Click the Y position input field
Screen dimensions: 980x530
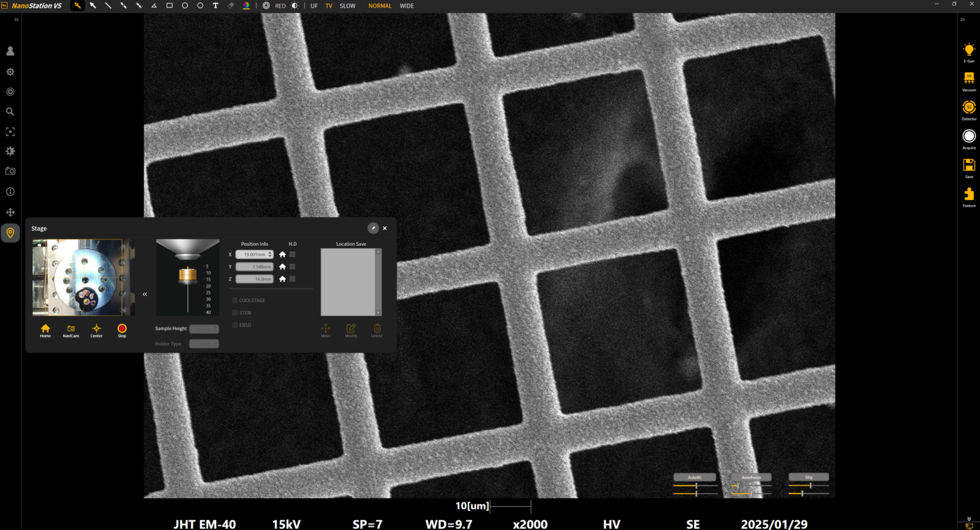pos(255,266)
